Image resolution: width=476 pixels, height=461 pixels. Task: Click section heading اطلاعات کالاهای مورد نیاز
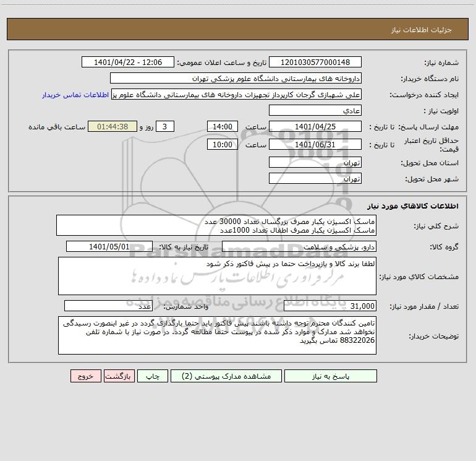412,206
